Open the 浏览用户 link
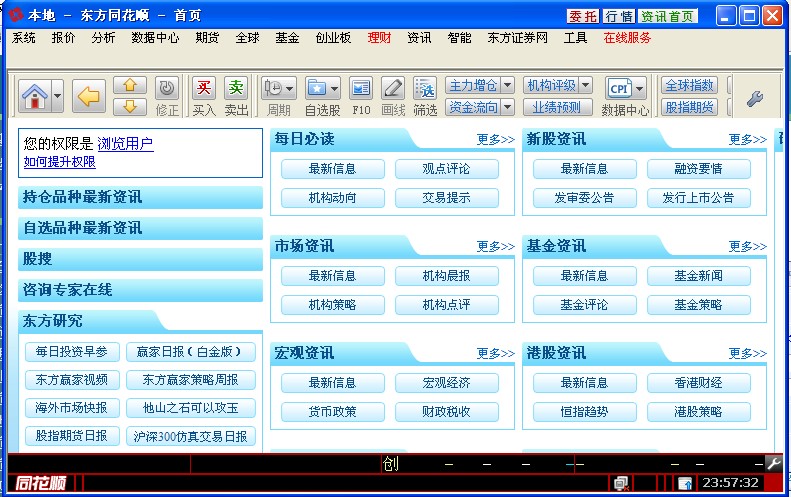The image size is (791, 497). click(x=125, y=144)
